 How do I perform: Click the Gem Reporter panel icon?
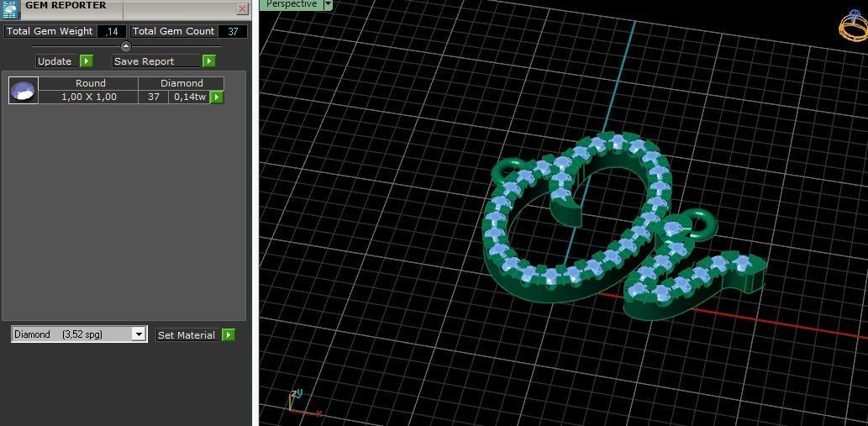11,9
